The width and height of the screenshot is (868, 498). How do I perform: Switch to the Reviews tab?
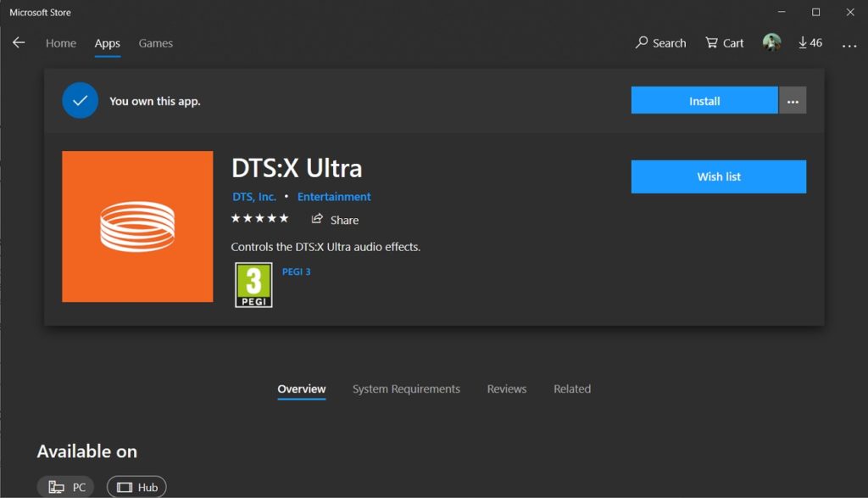point(506,389)
